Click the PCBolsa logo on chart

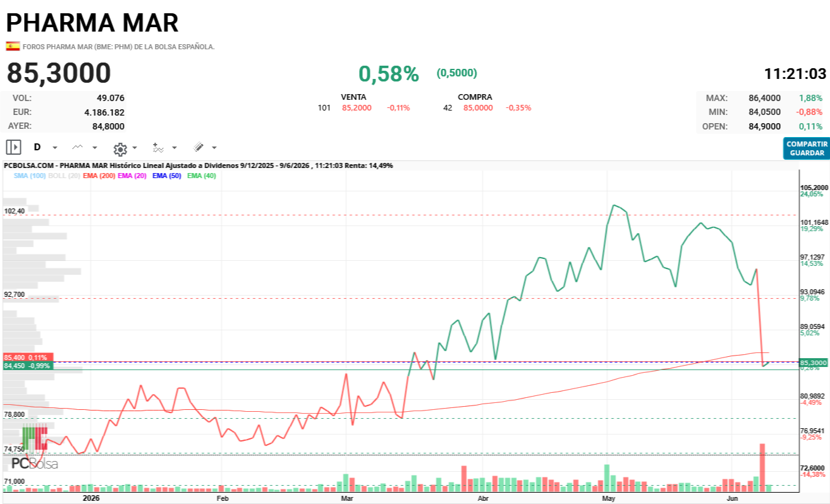coord(35,464)
